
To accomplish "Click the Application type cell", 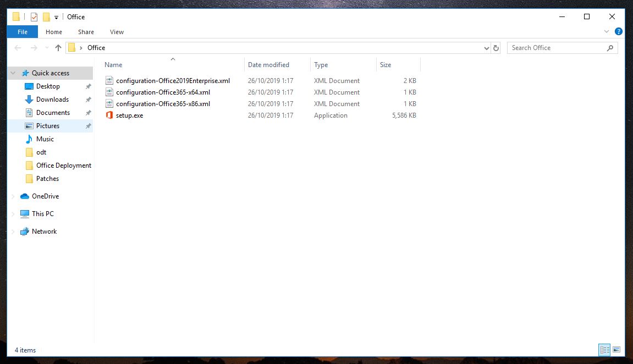I will coord(331,115).
